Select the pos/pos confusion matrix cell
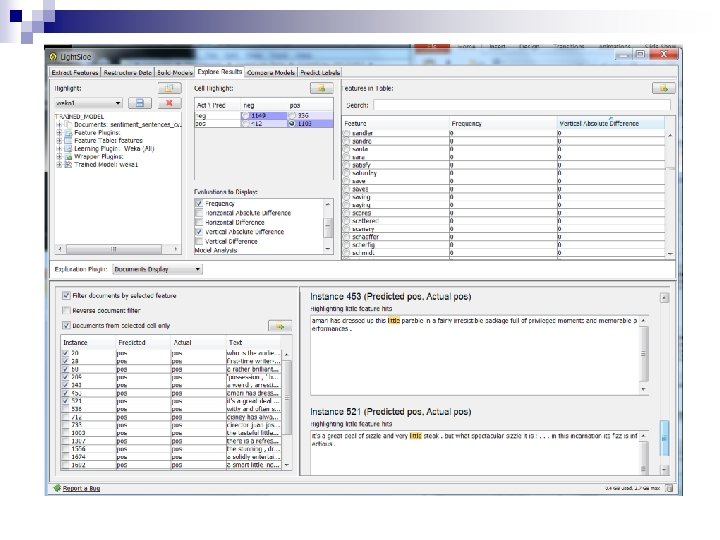 click(310, 124)
